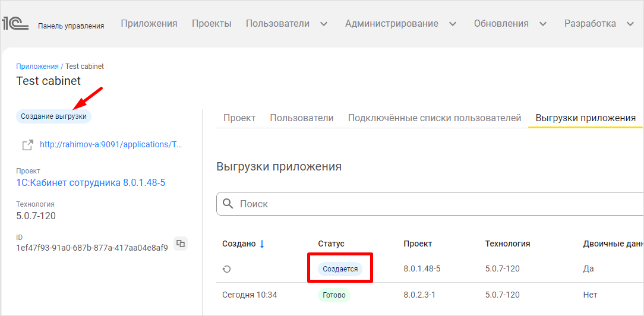Switch to the Проект tab

[x=239, y=118]
